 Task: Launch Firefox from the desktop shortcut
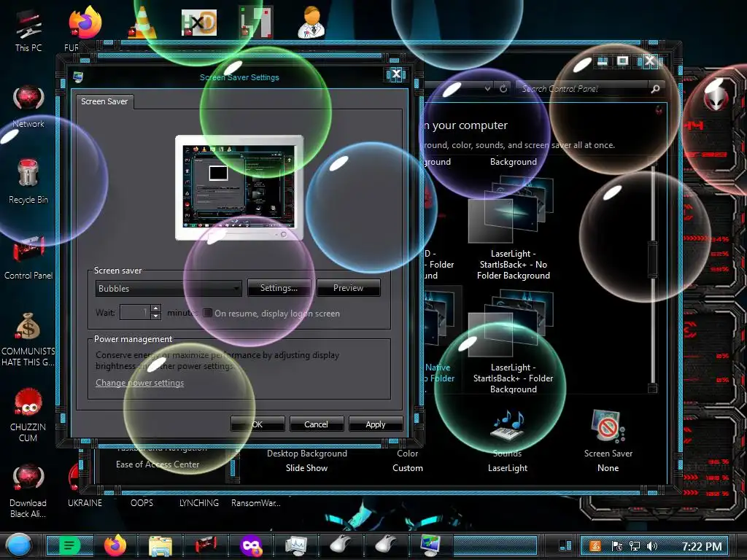85,23
